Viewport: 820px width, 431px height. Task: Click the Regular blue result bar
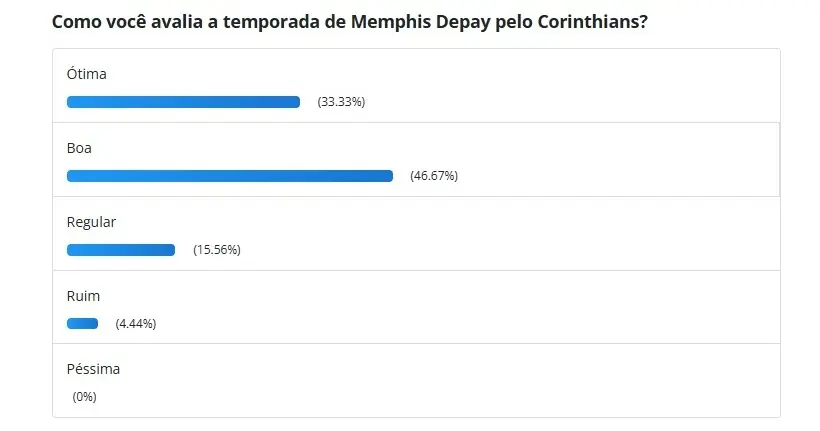(x=120, y=250)
